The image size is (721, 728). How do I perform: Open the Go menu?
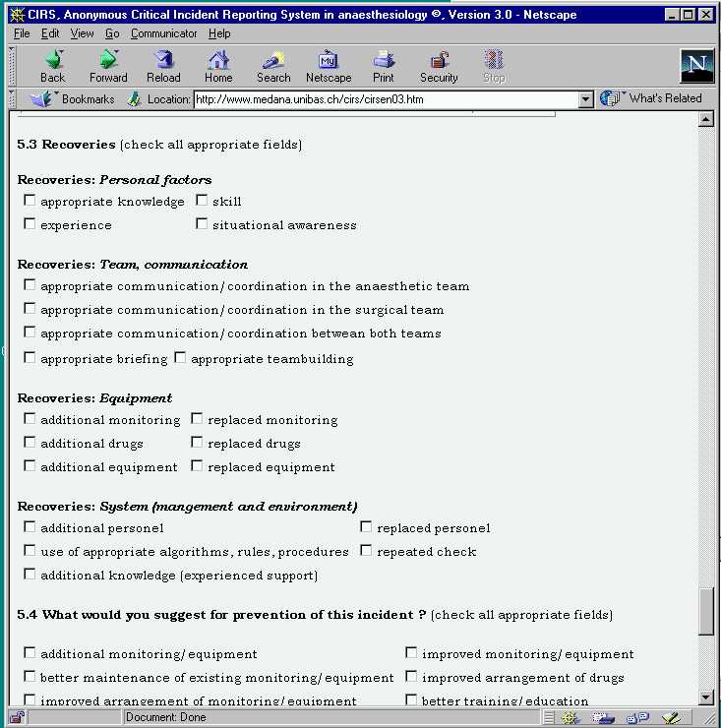[112, 33]
